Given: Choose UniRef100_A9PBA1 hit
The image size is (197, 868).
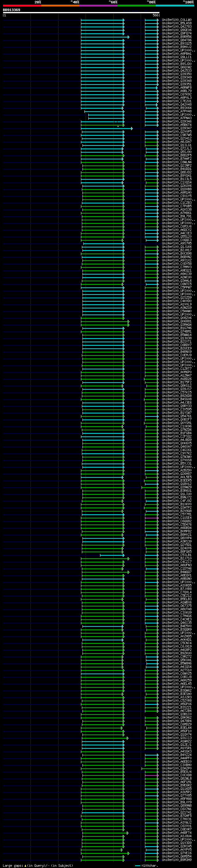Looking at the screenshot, I should coord(177,54).
